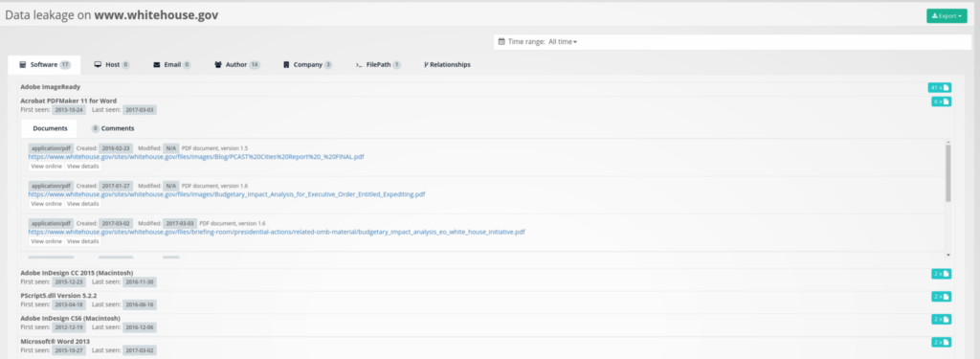
Task: Switch to the Email tab
Action: point(172,64)
